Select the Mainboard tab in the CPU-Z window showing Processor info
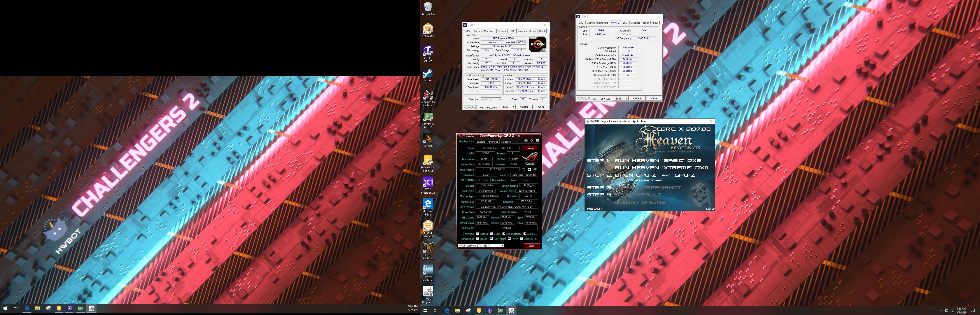 point(490,31)
